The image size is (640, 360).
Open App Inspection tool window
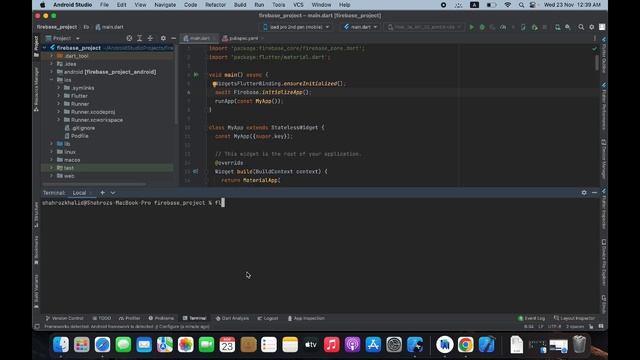click(x=306, y=318)
